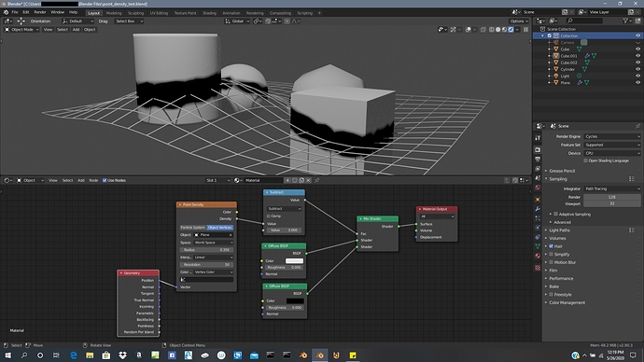644x362 pixels.
Task: Switch viewport to Wireframe shading
Action: click(x=492, y=30)
